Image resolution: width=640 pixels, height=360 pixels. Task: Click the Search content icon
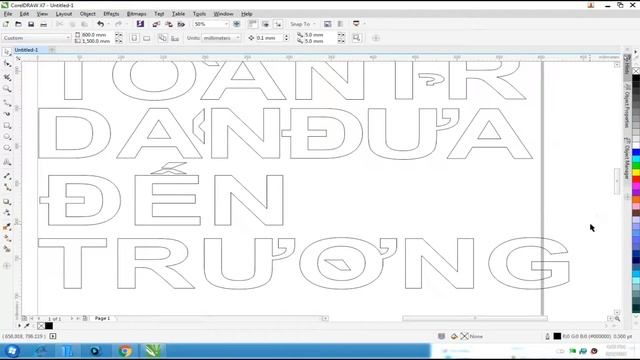[140, 24]
